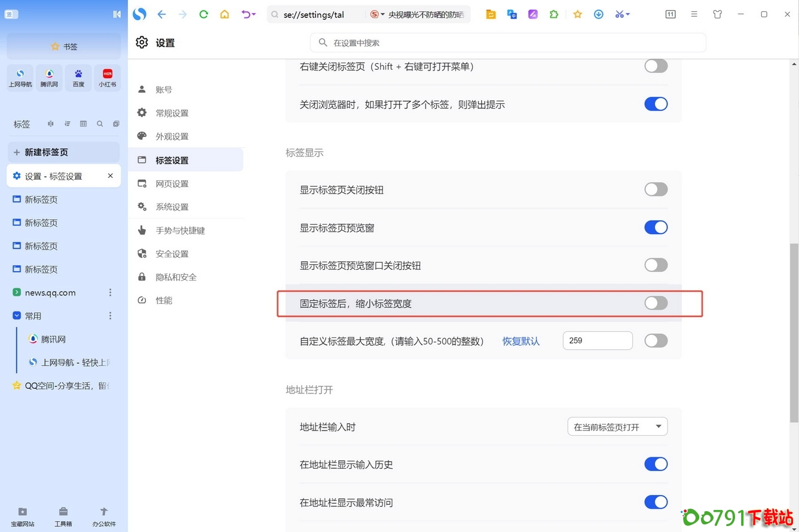
Task: Click the favorites star in the address bar
Action: 577,14
